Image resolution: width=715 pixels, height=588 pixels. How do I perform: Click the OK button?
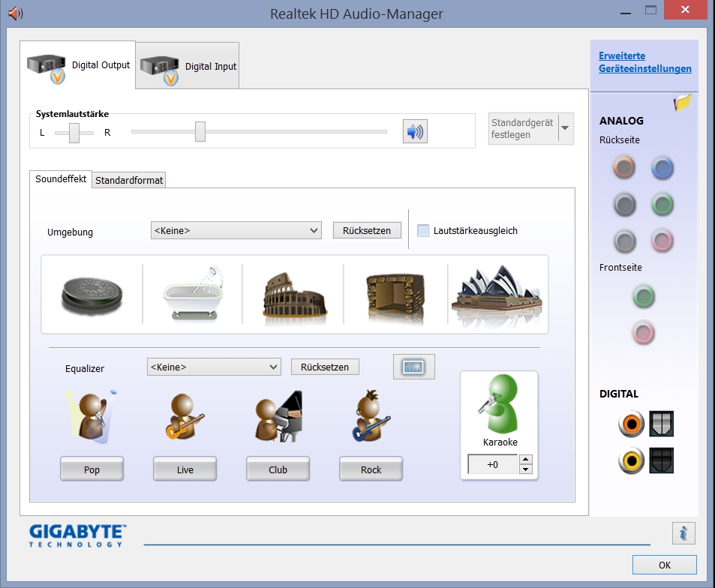665,565
